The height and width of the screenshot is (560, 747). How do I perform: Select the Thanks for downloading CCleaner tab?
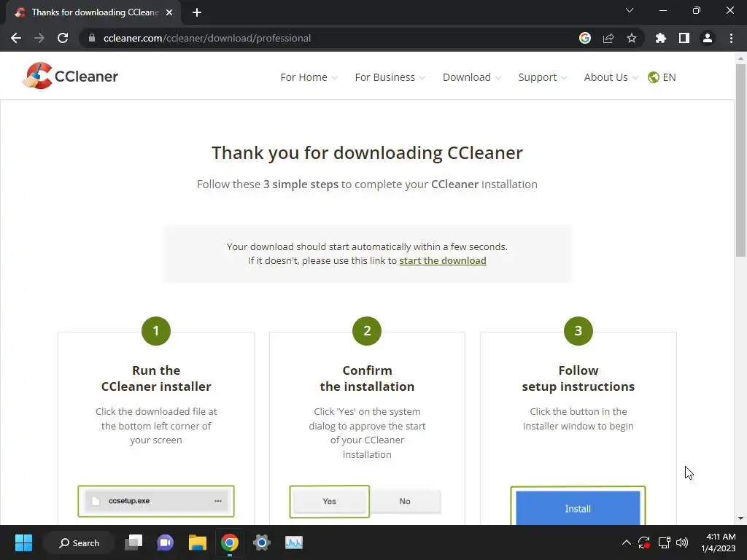click(x=95, y=12)
